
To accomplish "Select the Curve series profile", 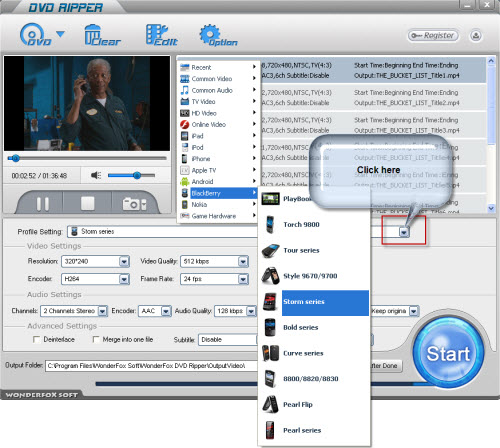I will coord(314,353).
